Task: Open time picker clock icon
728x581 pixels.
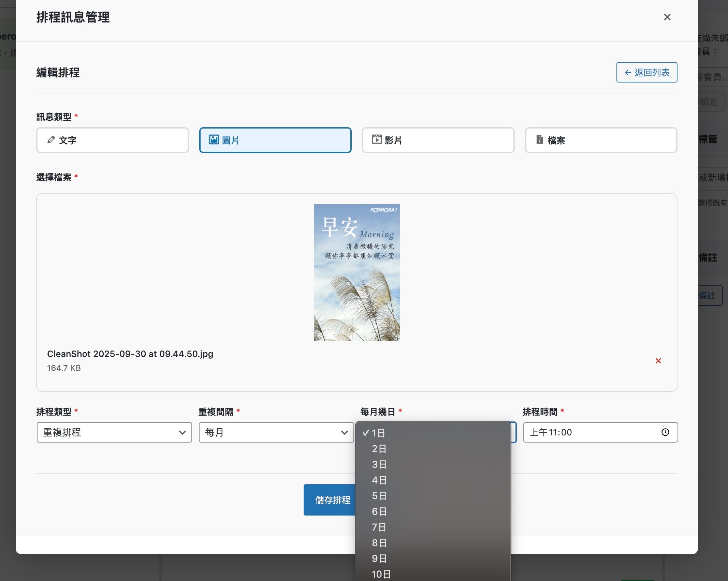Action: (665, 432)
